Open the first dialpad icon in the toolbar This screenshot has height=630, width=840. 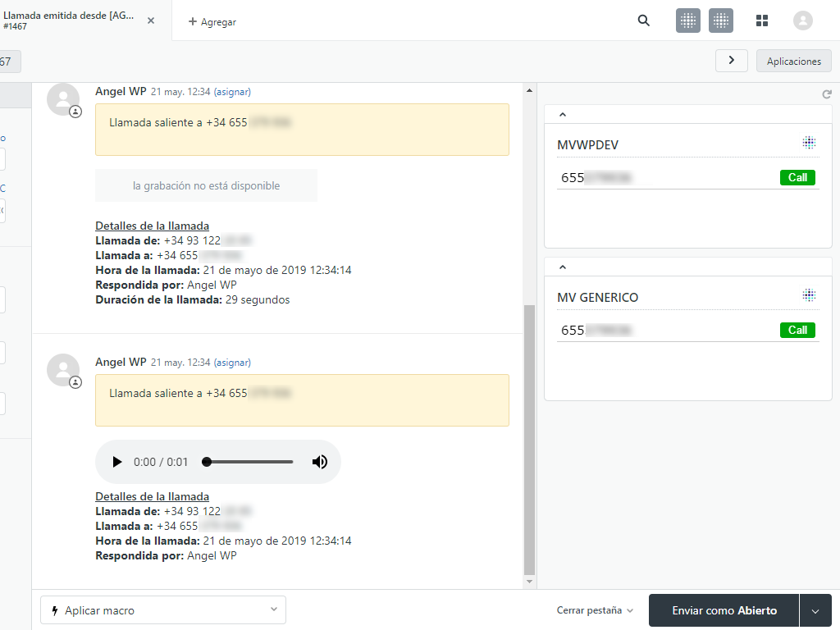[x=688, y=20]
